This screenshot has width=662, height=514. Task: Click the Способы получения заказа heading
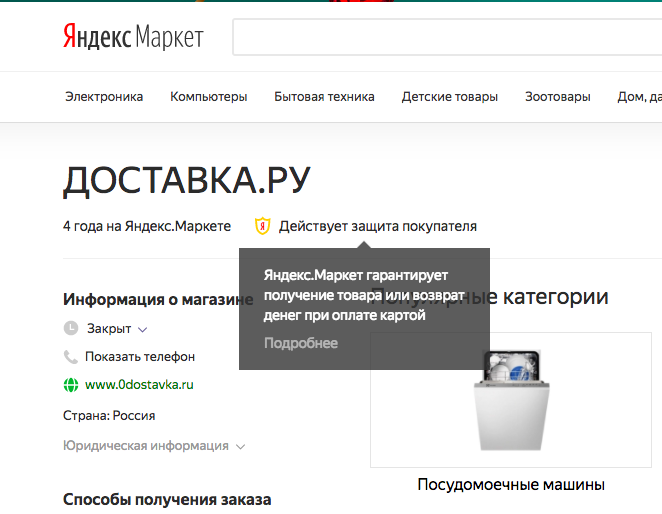tap(167, 500)
